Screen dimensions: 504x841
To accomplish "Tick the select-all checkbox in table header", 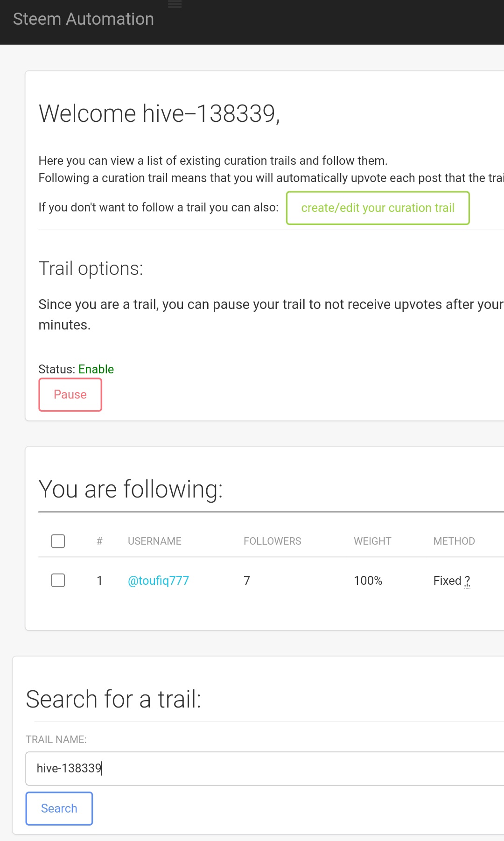I will [x=58, y=541].
